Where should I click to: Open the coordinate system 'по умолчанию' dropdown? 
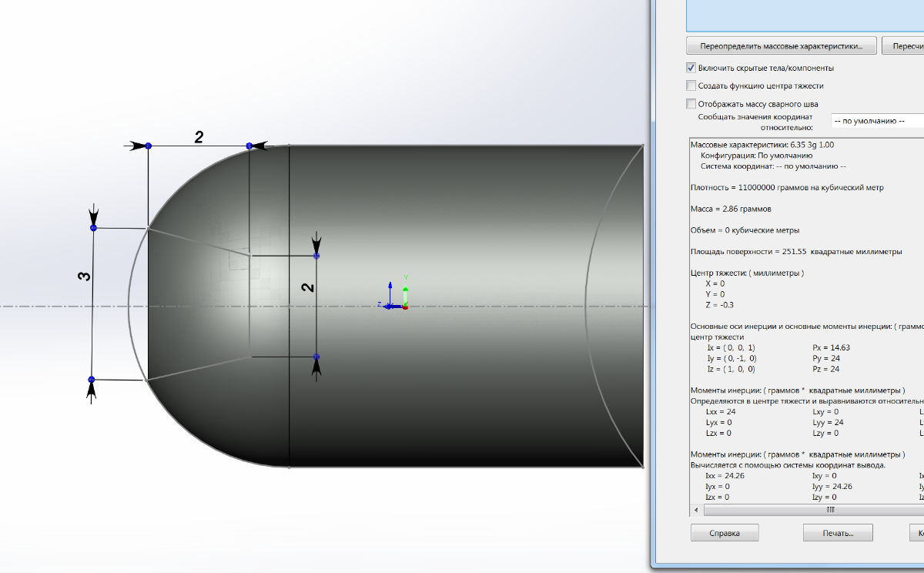point(876,121)
